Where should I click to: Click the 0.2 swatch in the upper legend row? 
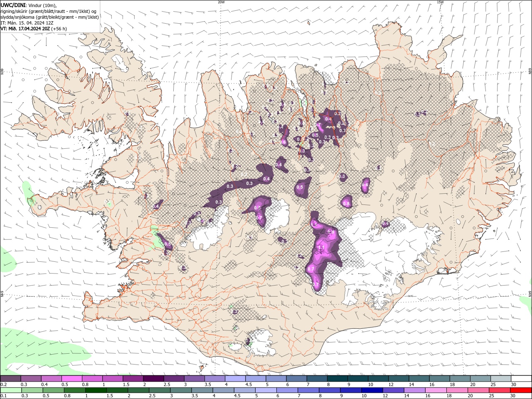[x=10, y=379]
